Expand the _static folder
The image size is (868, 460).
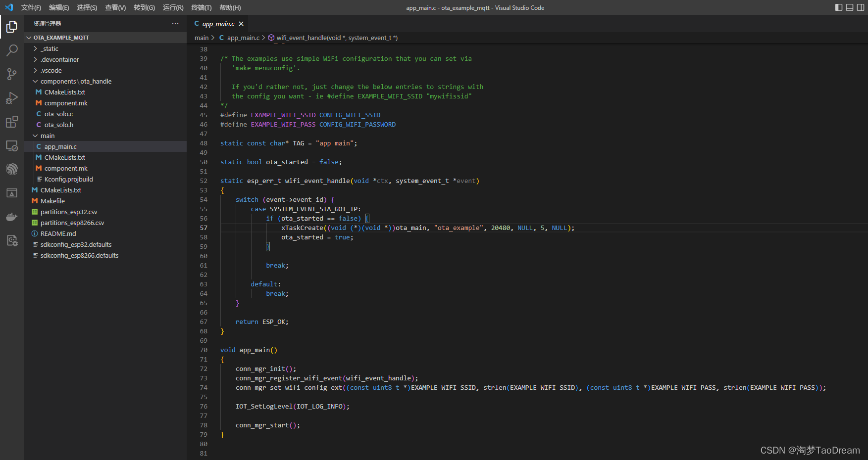tap(50, 48)
